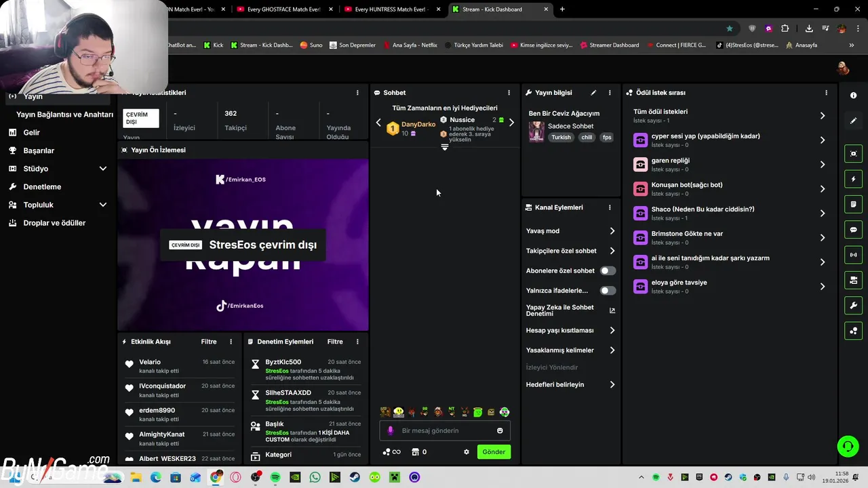
Task: Open Hesap yaşı kısıtlaması chevron
Action: click(x=612, y=331)
